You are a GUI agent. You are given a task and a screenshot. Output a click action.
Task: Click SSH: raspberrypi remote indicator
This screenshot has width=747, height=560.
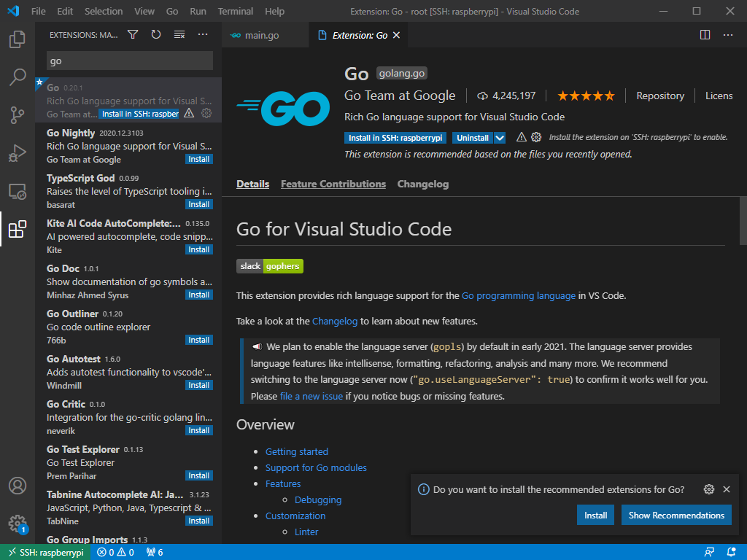(x=45, y=553)
